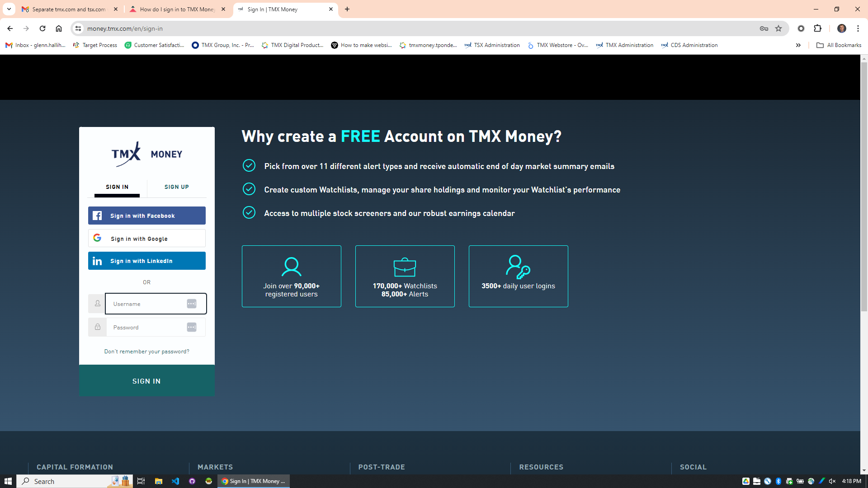
Task: Click the Facebook logo sign-in icon
Action: 97,216
